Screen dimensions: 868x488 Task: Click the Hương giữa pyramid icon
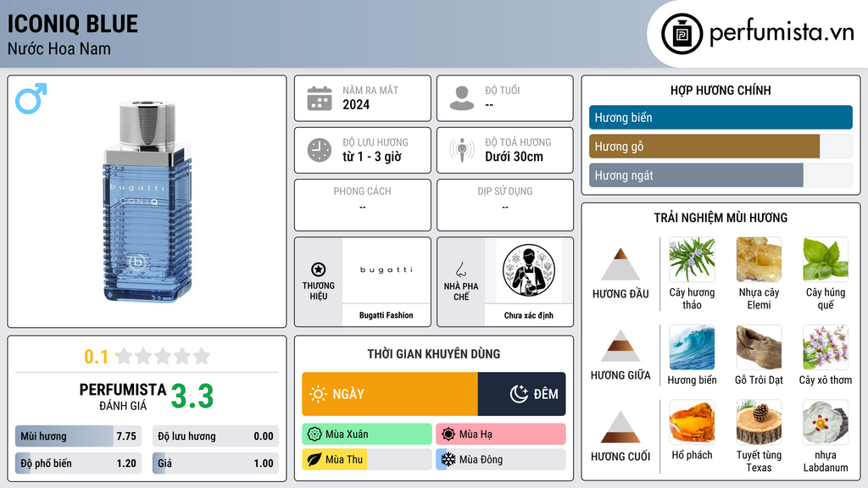pyautogui.click(x=620, y=346)
